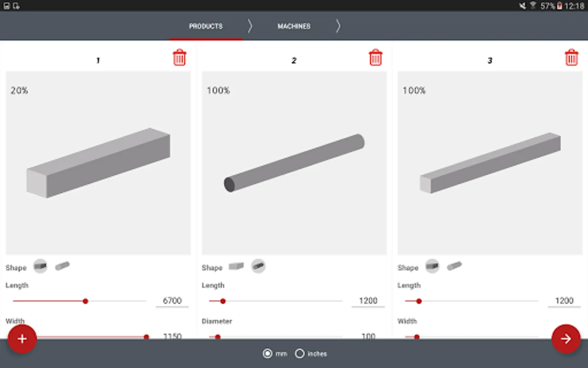This screenshot has height=368, width=588.
Task: Select round bar shape for product 2
Action: point(258,266)
